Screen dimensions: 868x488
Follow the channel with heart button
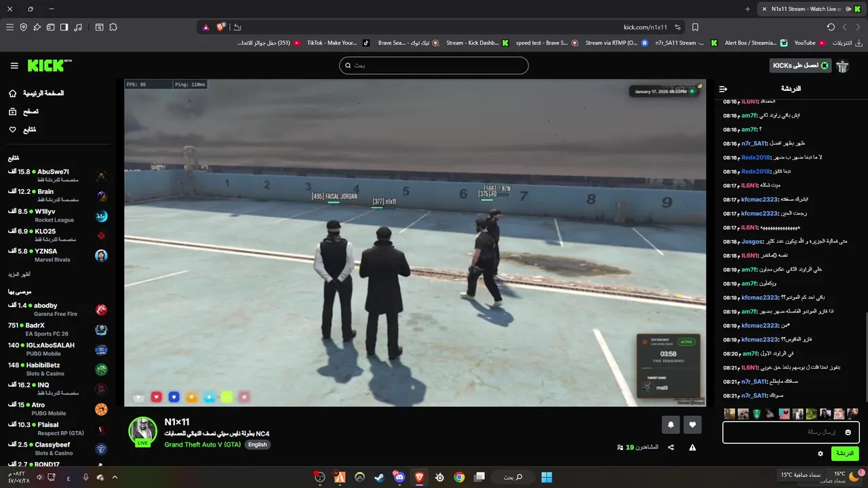692,425
